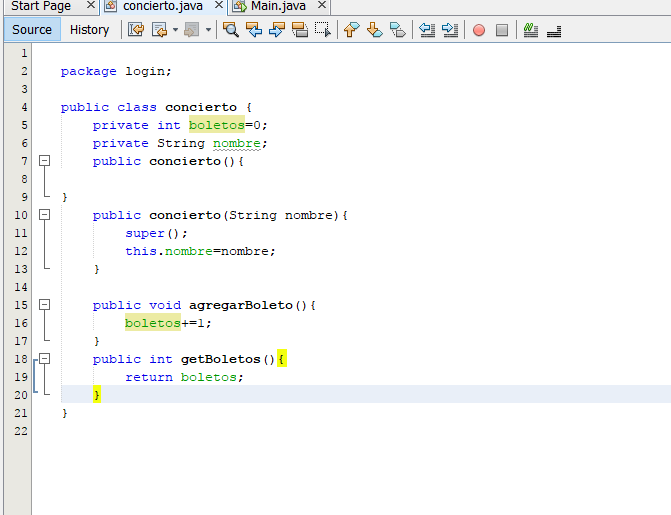Click the navigate Back icon
671x515 pixels.
click(159, 30)
